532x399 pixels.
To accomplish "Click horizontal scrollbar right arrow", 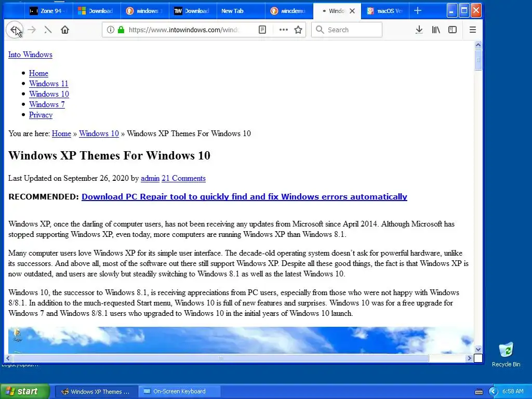I will [469, 358].
